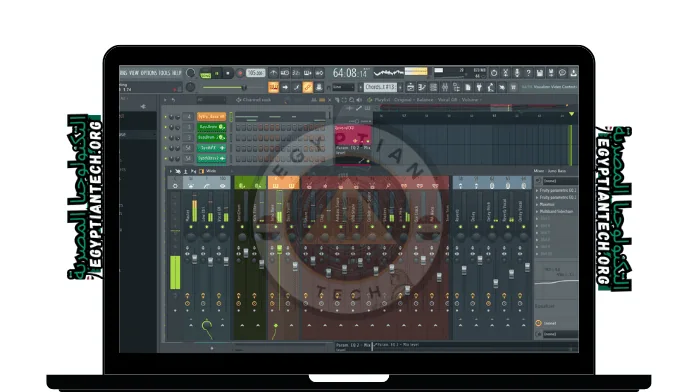
Task: Toggle the orange link/multilink icon
Action: pyautogui.click(x=308, y=87)
